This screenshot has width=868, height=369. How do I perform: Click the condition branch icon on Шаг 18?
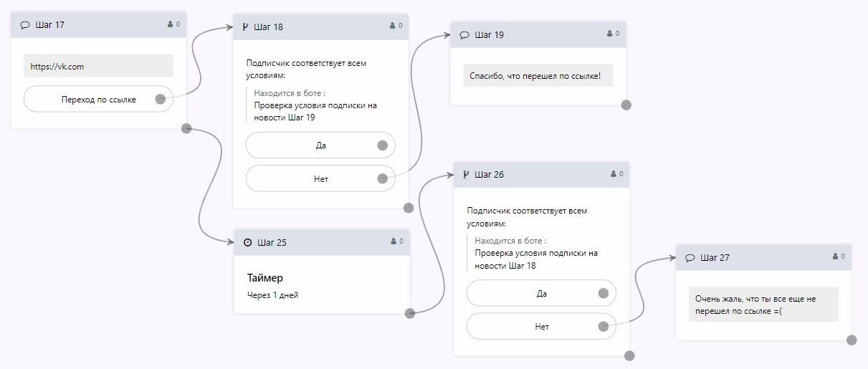pyautogui.click(x=245, y=27)
